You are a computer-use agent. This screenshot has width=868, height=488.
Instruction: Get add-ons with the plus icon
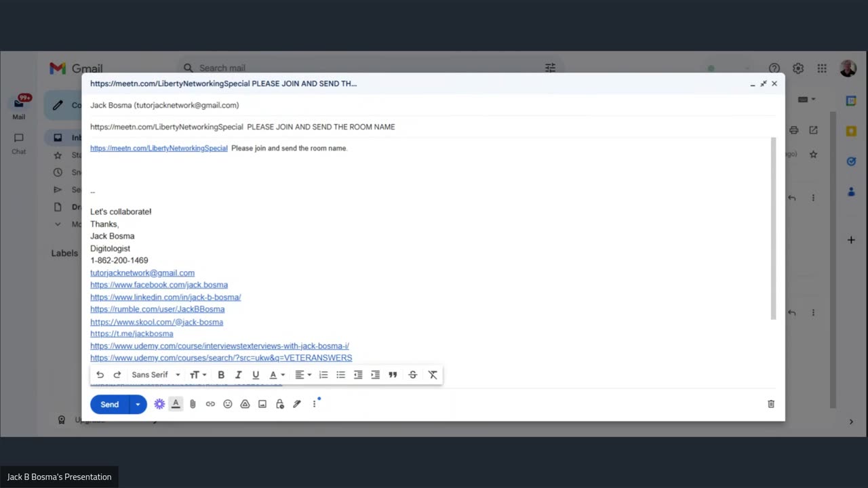[851, 240]
